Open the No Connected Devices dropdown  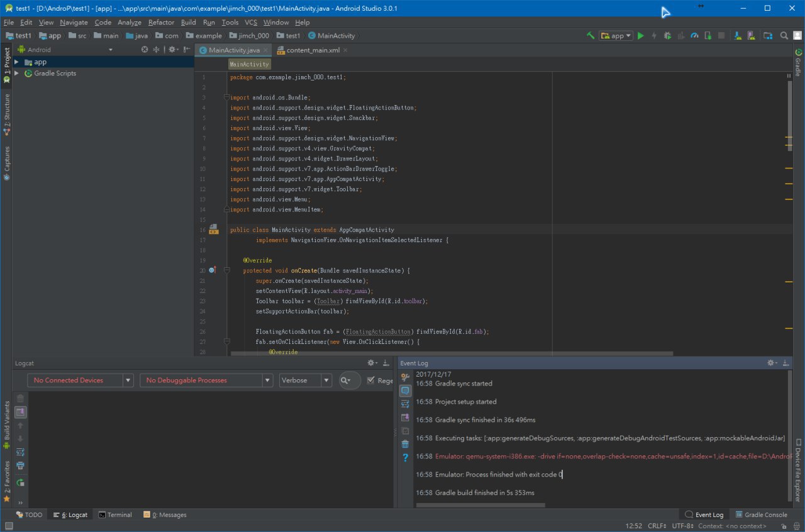[80, 380]
